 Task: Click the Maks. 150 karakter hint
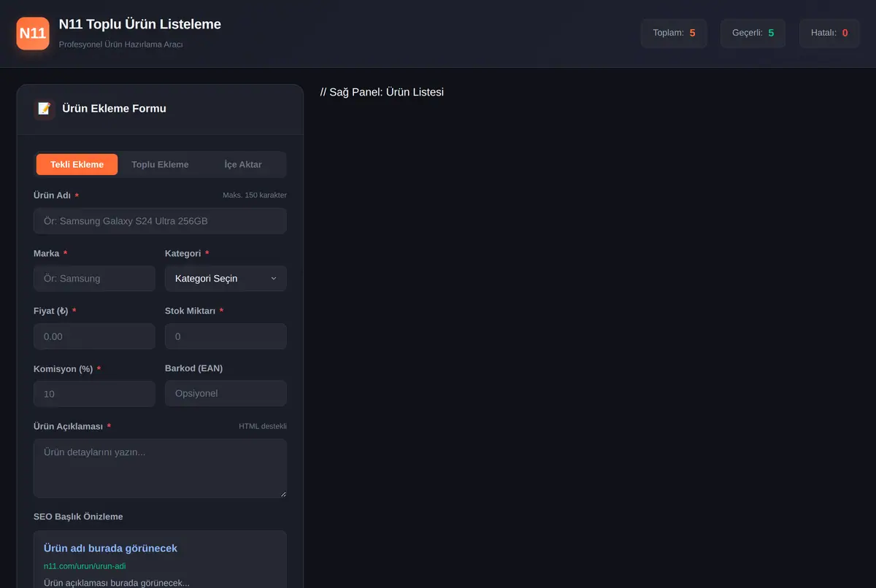pos(255,195)
